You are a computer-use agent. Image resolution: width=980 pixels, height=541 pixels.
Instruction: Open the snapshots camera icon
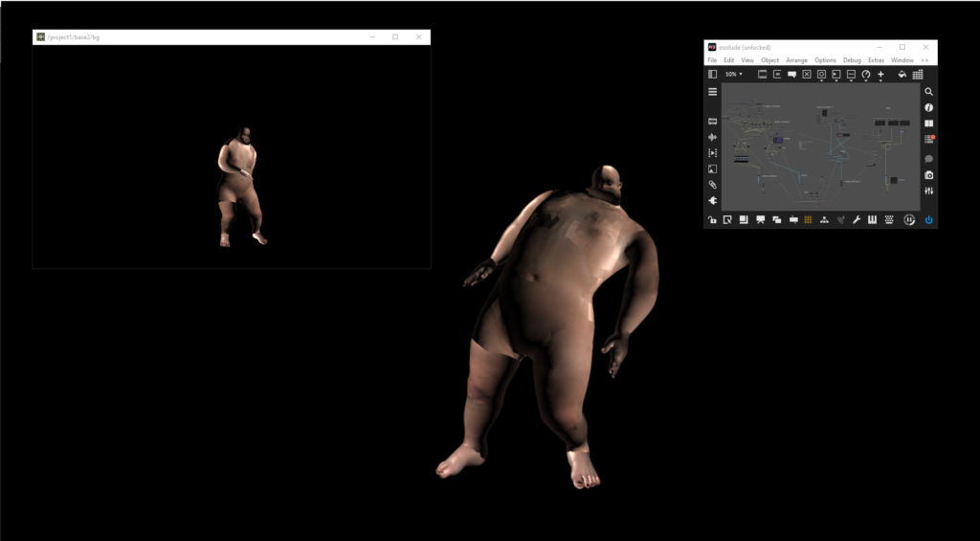click(x=928, y=175)
